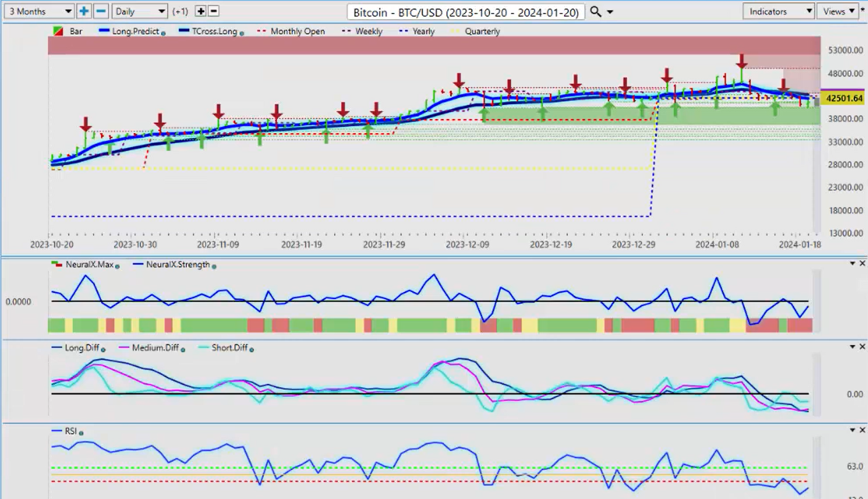This screenshot has width=868, height=499.
Task: Open the Diff panel options arrow
Action: 853,347
